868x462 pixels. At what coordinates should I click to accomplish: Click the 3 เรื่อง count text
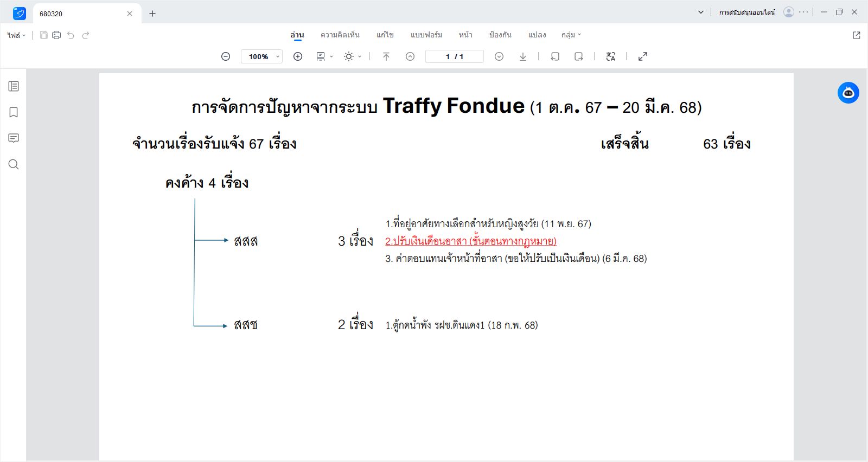coord(355,241)
